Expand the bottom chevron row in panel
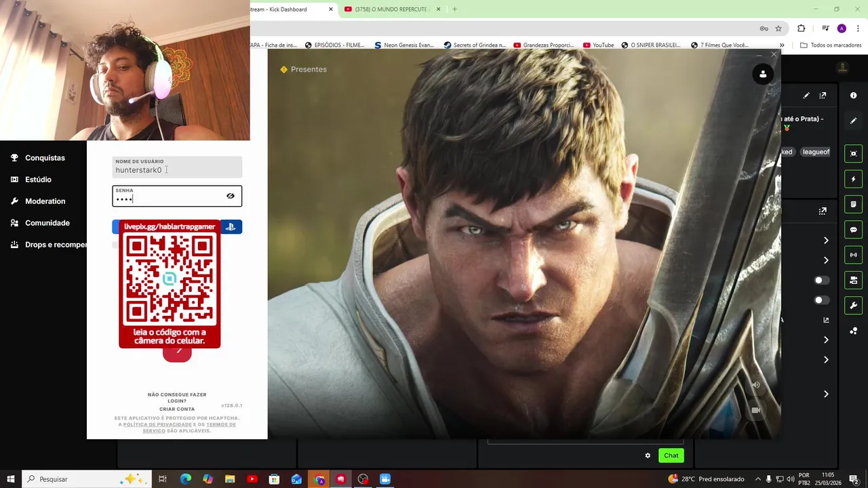The height and width of the screenshot is (488, 868). (826, 394)
